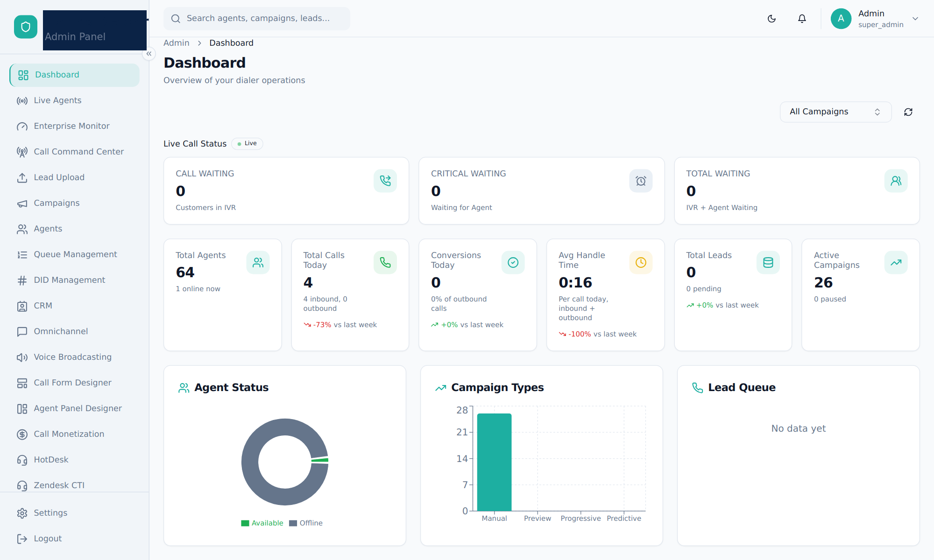
Task: Click the HotDesk headset icon
Action: coord(22,460)
